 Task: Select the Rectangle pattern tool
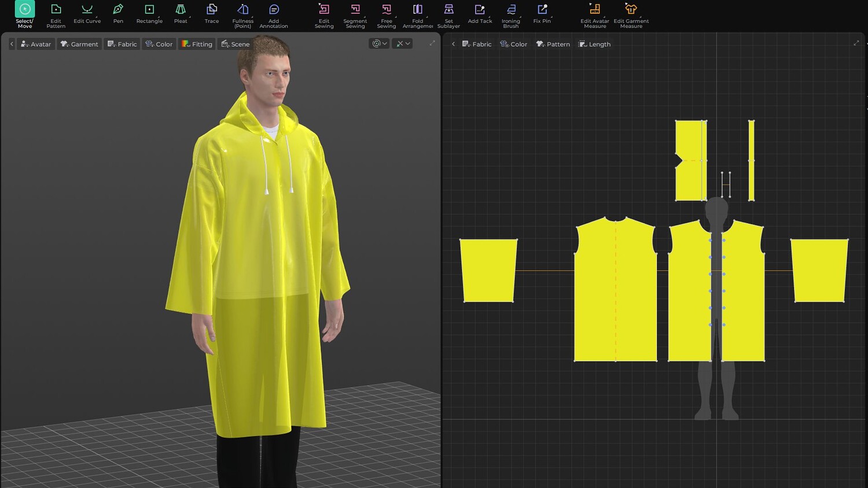149,13
